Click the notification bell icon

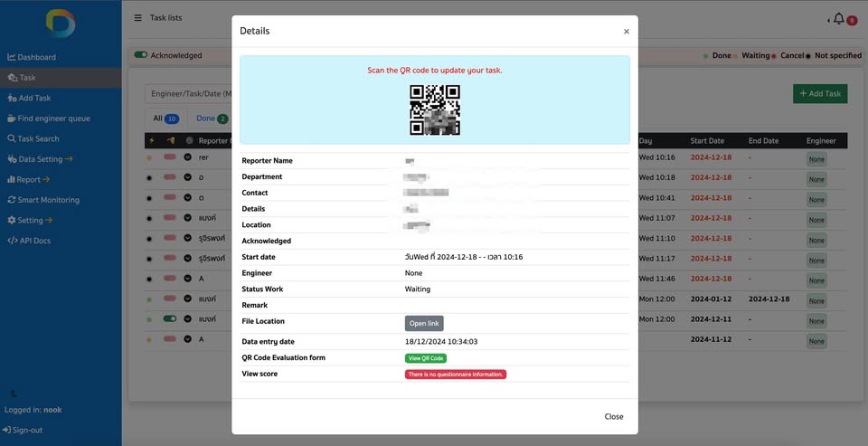pyautogui.click(x=839, y=19)
